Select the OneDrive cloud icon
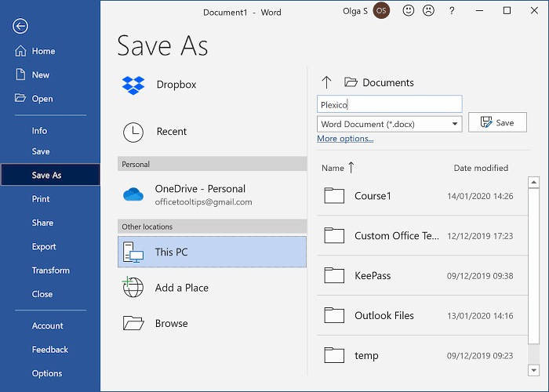The height and width of the screenshot is (392, 549). [x=133, y=194]
